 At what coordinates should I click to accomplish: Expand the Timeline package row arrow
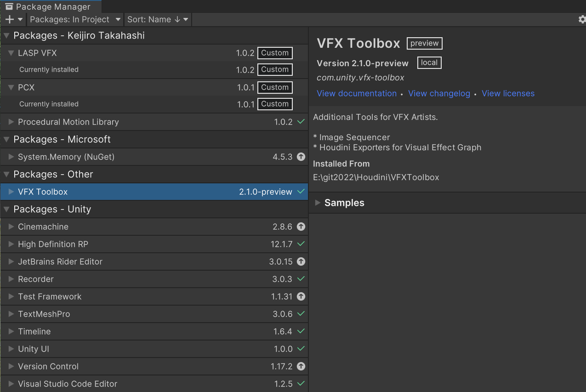coord(11,332)
